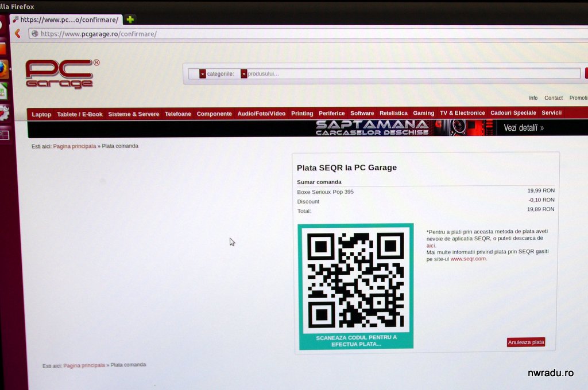Open the Printing menu category
The image size is (588, 390).
[302, 114]
